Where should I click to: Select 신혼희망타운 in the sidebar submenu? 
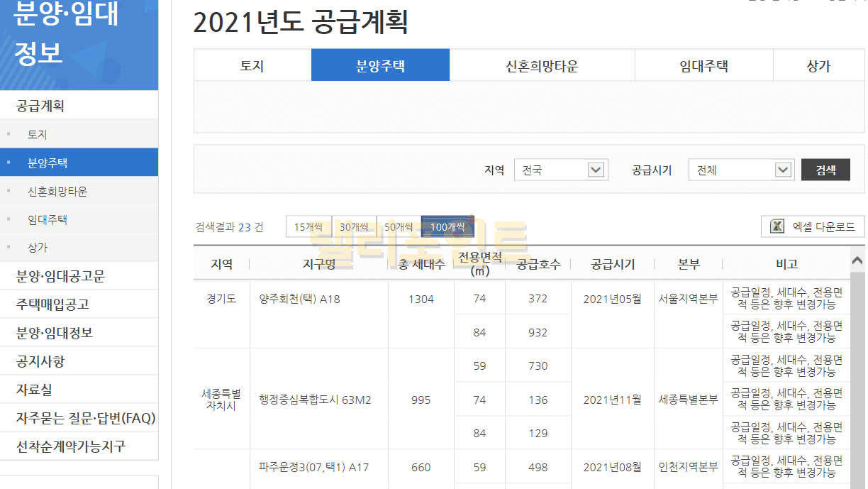[x=79, y=191]
